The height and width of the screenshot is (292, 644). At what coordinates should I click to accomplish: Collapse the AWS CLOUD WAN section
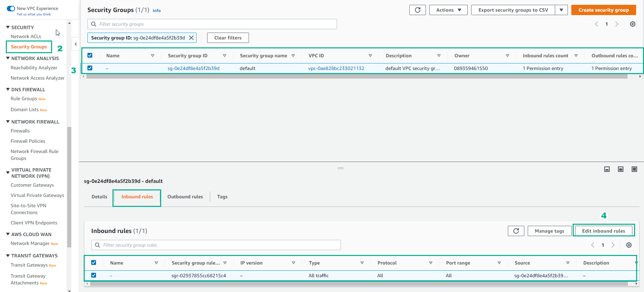pos(8,234)
